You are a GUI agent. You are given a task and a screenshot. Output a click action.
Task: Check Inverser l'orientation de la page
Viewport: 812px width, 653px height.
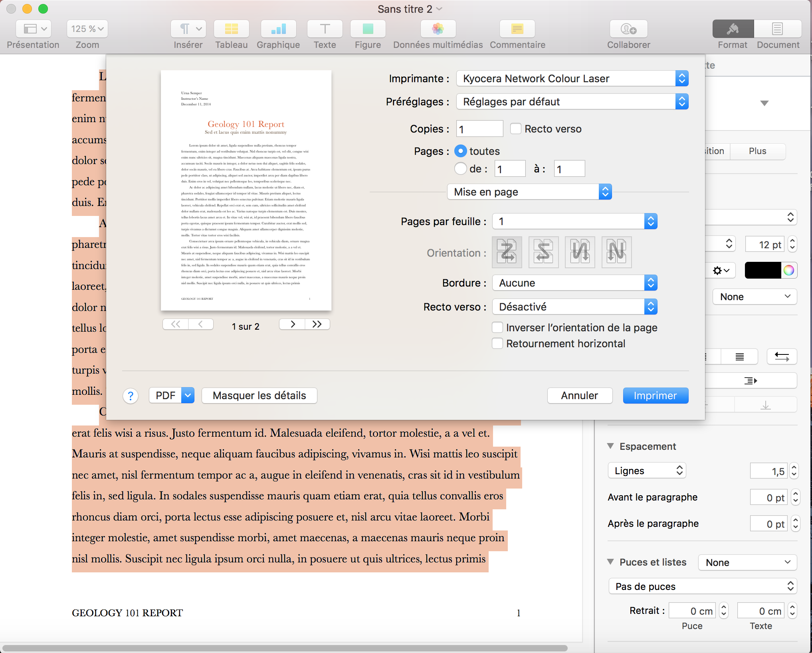pyautogui.click(x=497, y=327)
